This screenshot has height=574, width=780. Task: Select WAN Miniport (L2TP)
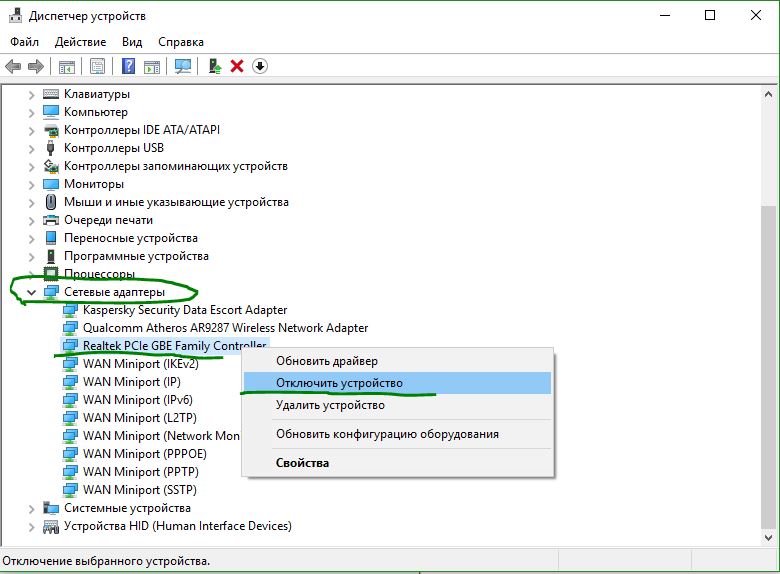140,417
